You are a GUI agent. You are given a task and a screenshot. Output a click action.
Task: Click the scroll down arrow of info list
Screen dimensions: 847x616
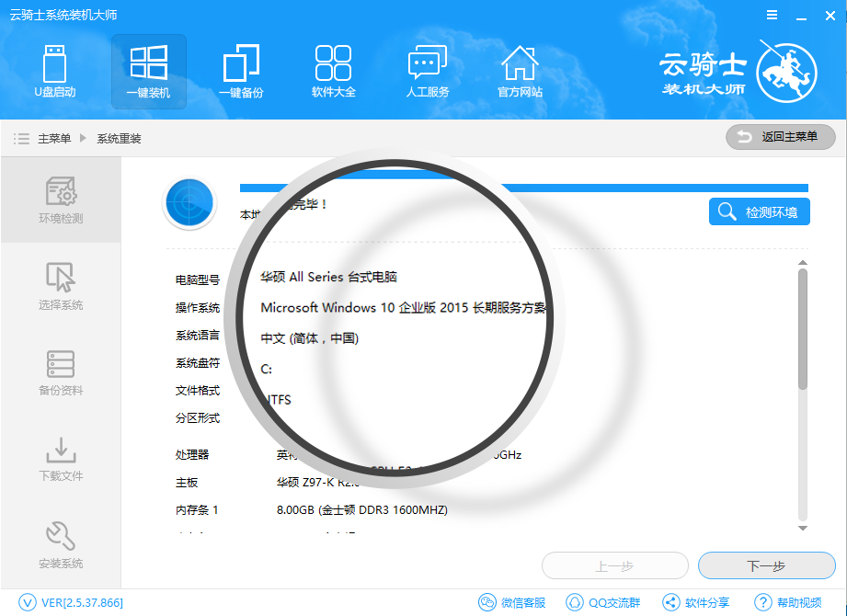(802, 528)
